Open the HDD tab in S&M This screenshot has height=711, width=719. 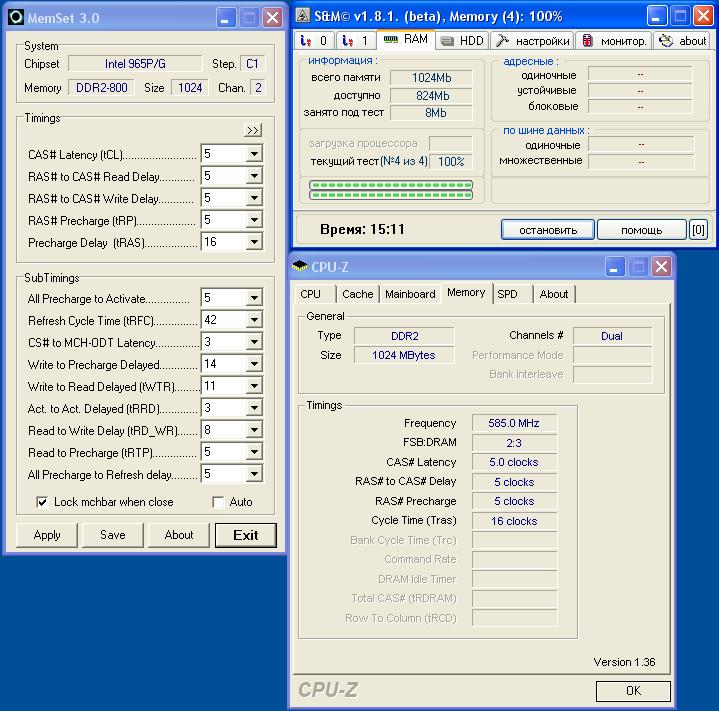tap(462, 41)
